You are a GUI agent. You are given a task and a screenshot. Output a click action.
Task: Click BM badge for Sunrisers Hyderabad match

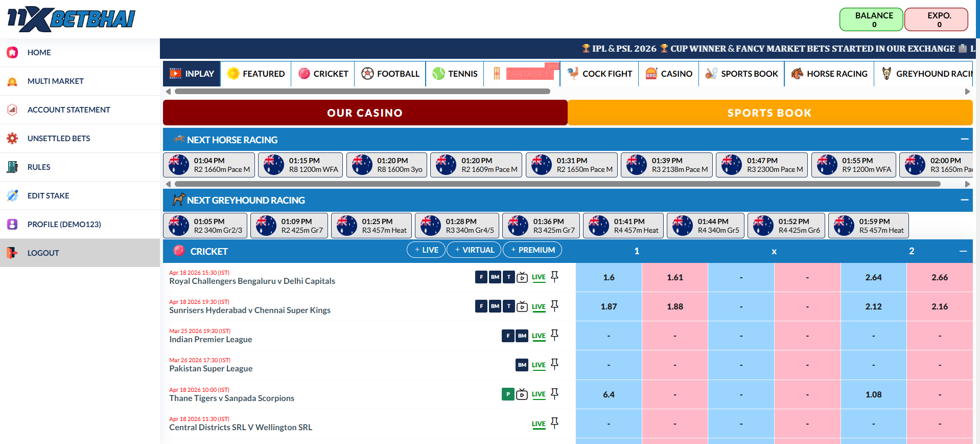[495, 306]
